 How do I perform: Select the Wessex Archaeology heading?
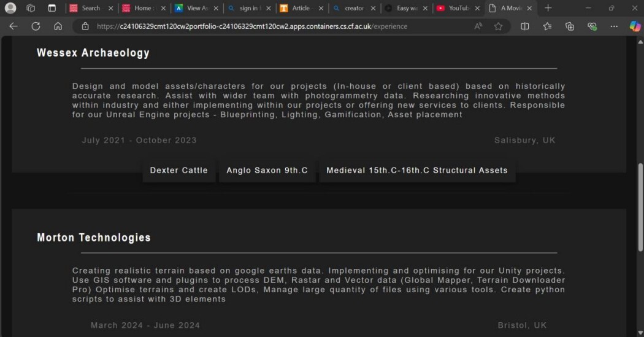click(x=93, y=53)
